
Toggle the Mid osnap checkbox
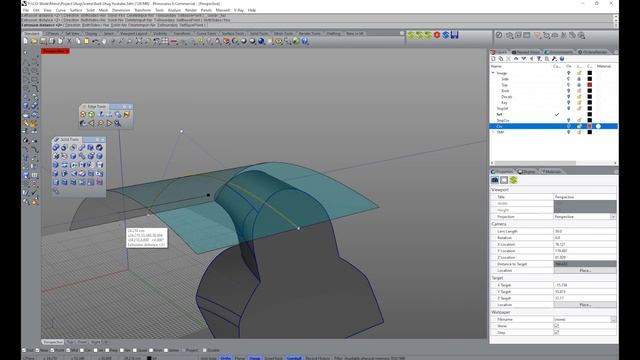(68, 350)
